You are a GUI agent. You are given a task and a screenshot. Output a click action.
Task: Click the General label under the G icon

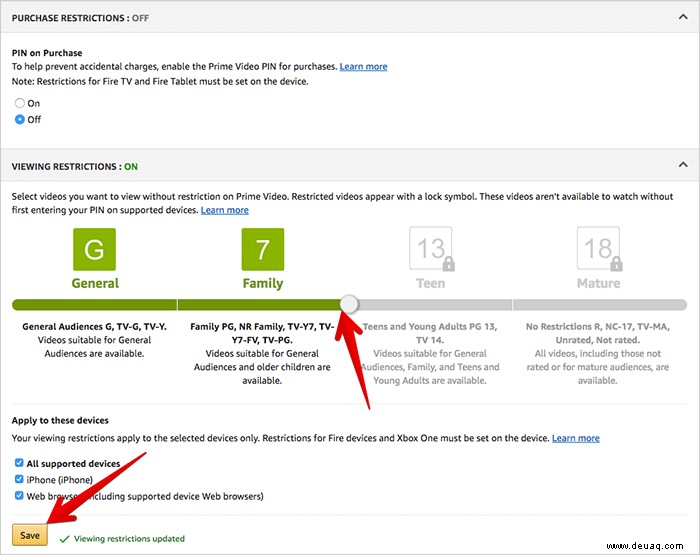[x=95, y=283]
